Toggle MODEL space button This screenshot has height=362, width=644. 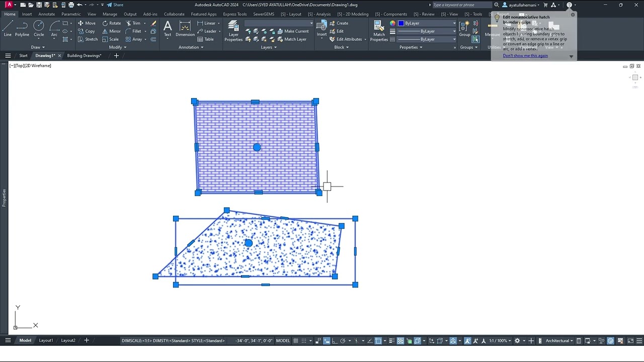pos(283,340)
